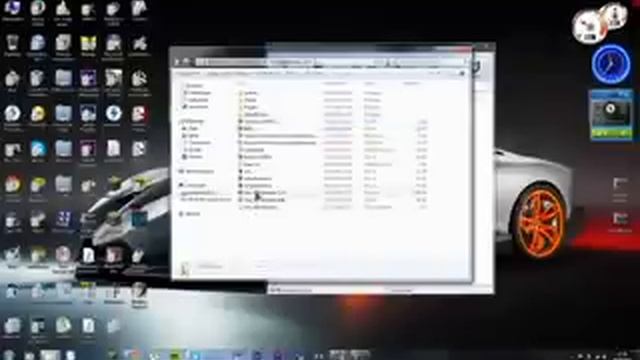Viewport: 640px width, 360px height.
Task: Select the teal square desktop icon
Action: point(139,220)
